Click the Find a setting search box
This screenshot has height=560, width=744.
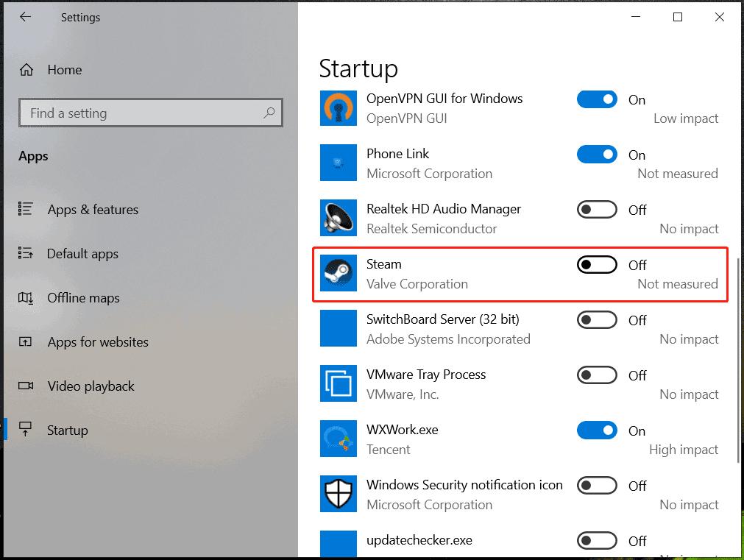point(144,113)
